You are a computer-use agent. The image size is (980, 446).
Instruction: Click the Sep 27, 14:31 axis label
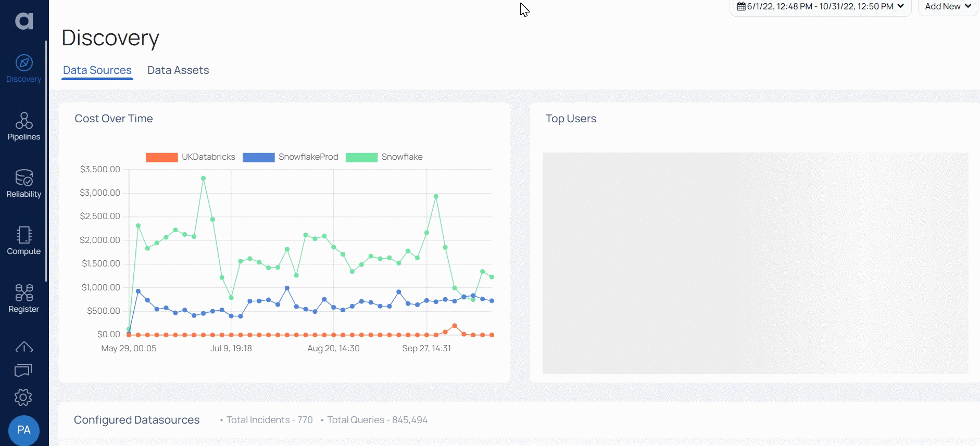(426, 349)
